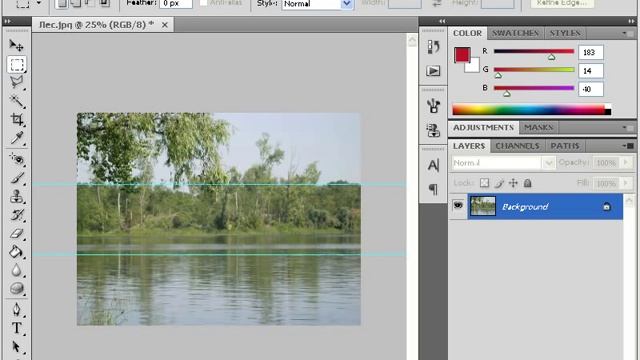Toggle Lock transparent pixels button
The image size is (640, 360).
(484, 183)
